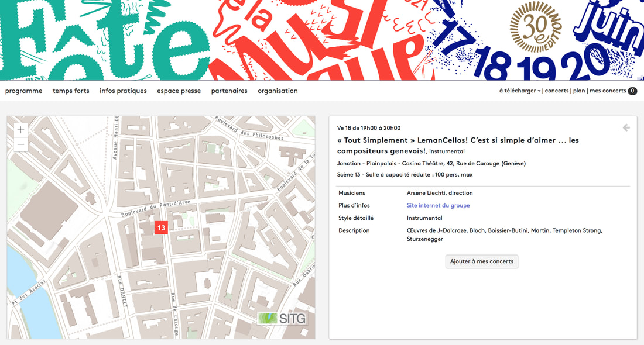Image resolution: width=644 pixels, height=345 pixels.
Task: Click the green Fête banner logo
Action: tap(100, 41)
